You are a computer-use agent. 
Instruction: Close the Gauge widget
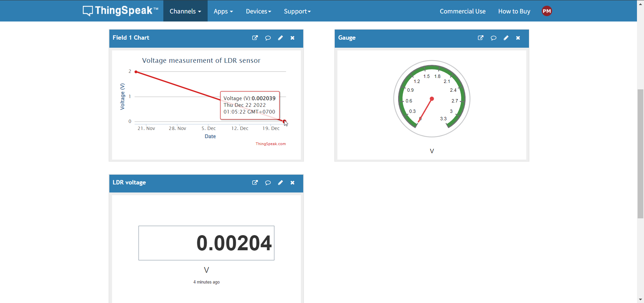pyautogui.click(x=518, y=38)
